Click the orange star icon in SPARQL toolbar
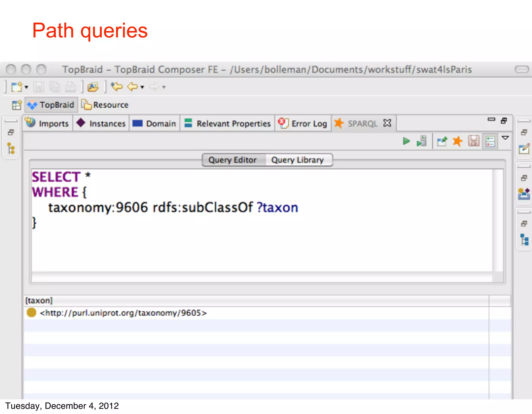The image size is (532, 414). tap(457, 141)
